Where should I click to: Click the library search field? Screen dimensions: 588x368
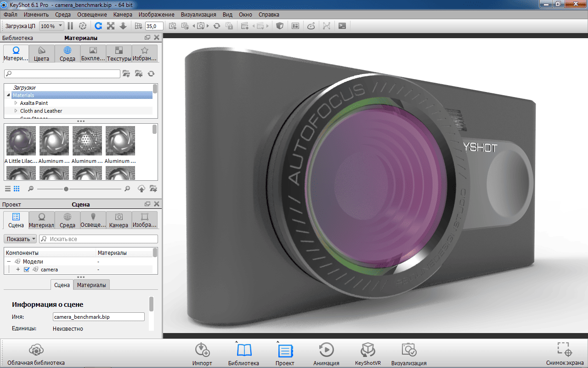pyautogui.click(x=62, y=74)
